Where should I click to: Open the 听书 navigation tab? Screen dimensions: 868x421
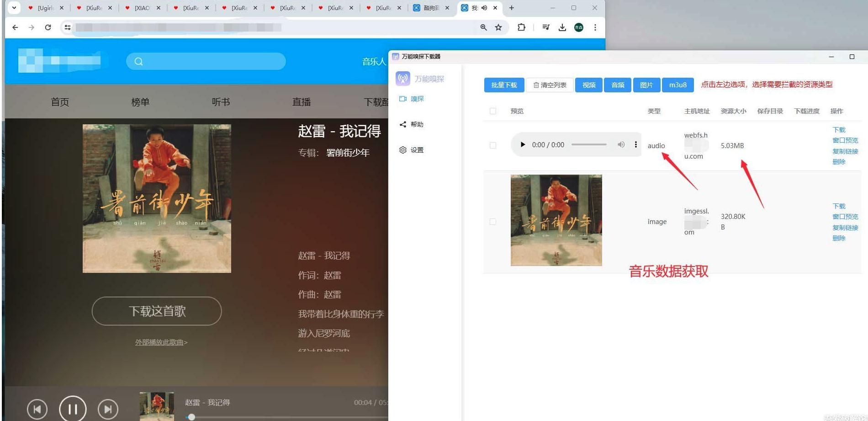click(x=221, y=102)
